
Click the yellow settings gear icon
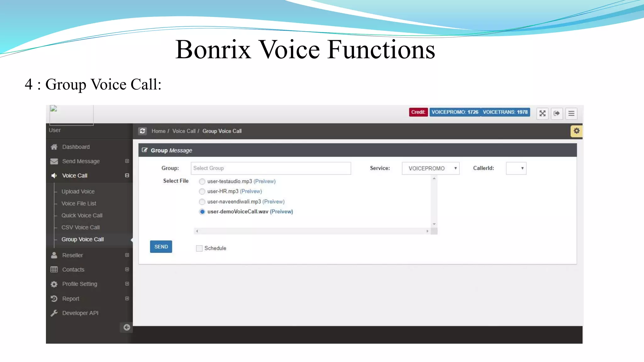(x=576, y=131)
